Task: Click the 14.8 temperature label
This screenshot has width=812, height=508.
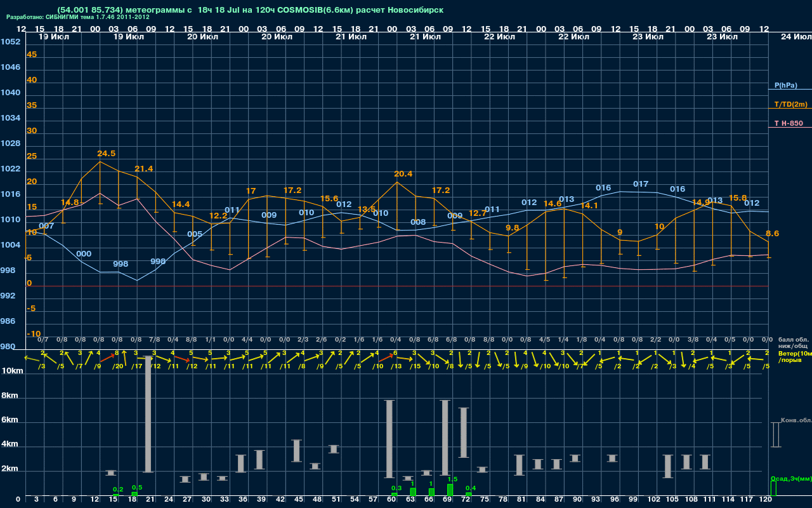Action: tap(70, 203)
